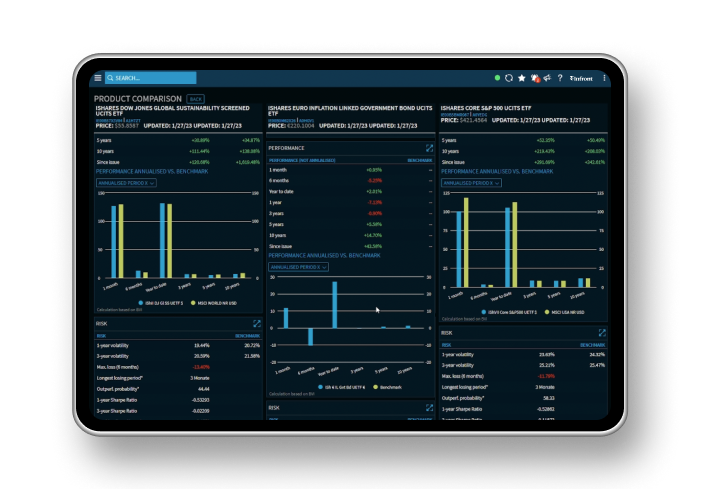Expand the right-column Risk panel with its icon
Screen dimensions: 704x489
(602, 333)
